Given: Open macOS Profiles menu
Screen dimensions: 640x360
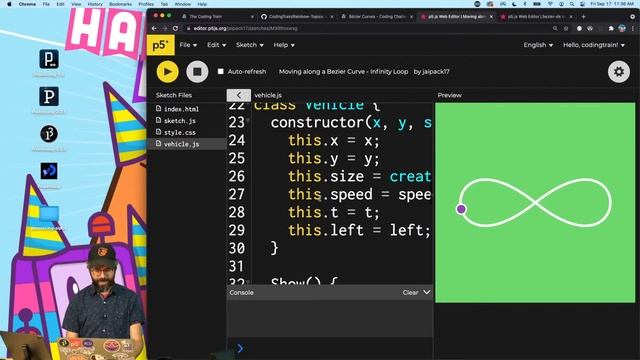Looking at the screenshot, I should 146,4.
